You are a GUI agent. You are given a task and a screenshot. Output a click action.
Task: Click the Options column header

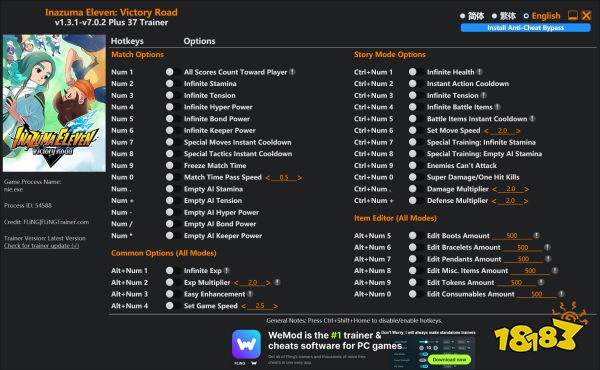[199, 41]
